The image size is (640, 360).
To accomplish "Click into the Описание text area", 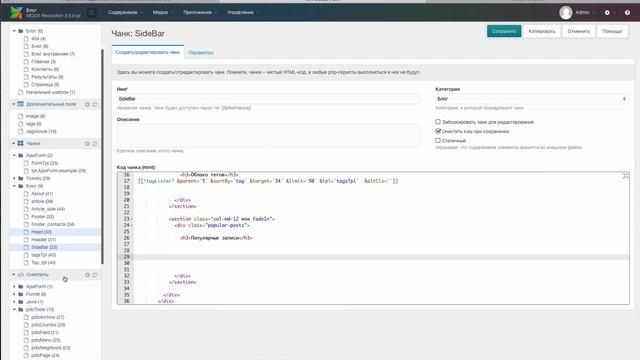I will (x=268, y=135).
